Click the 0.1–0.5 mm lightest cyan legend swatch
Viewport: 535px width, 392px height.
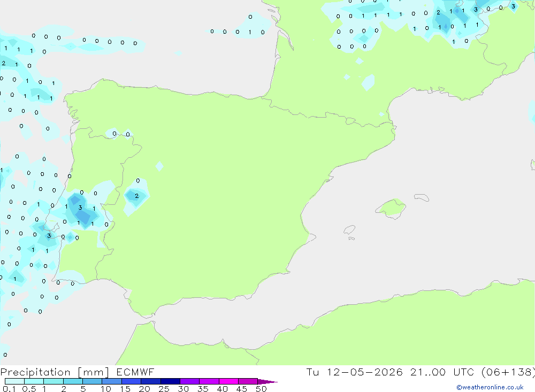click(x=14, y=381)
